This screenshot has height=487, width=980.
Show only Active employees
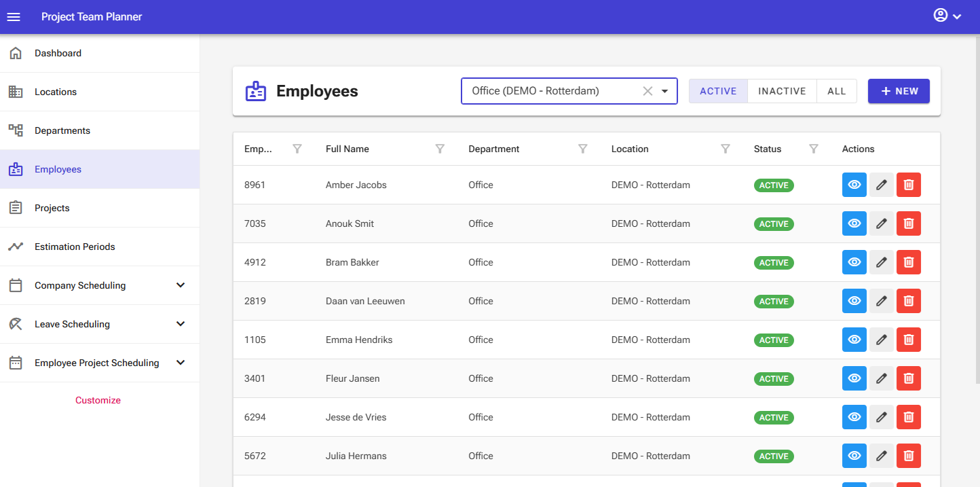718,91
